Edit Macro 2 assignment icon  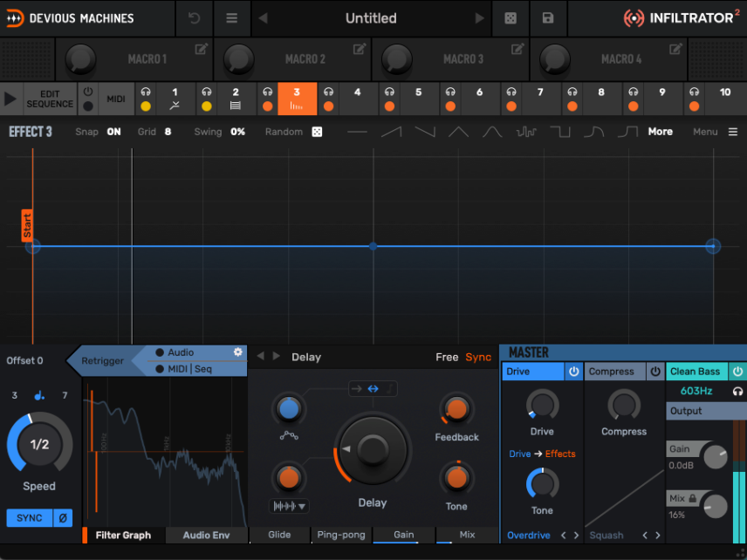(360, 49)
